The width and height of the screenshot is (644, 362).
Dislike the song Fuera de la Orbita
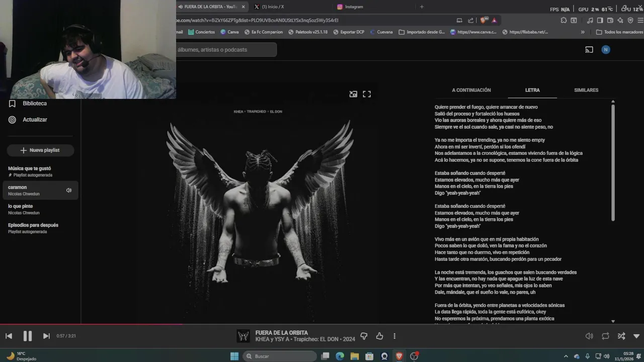coord(364,336)
